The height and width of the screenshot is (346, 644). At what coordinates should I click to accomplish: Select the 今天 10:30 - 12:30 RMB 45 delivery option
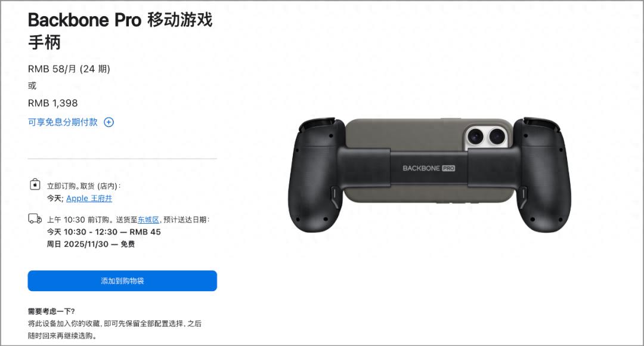click(104, 232)
